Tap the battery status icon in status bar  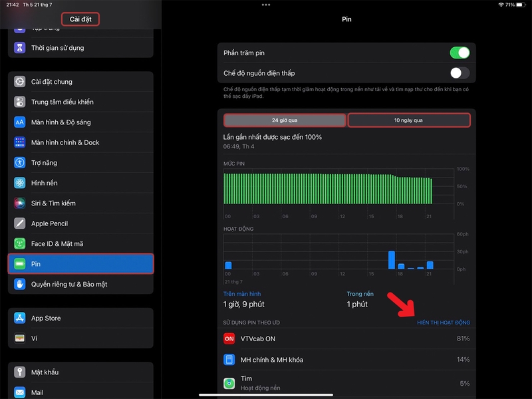tap(521, 5)
